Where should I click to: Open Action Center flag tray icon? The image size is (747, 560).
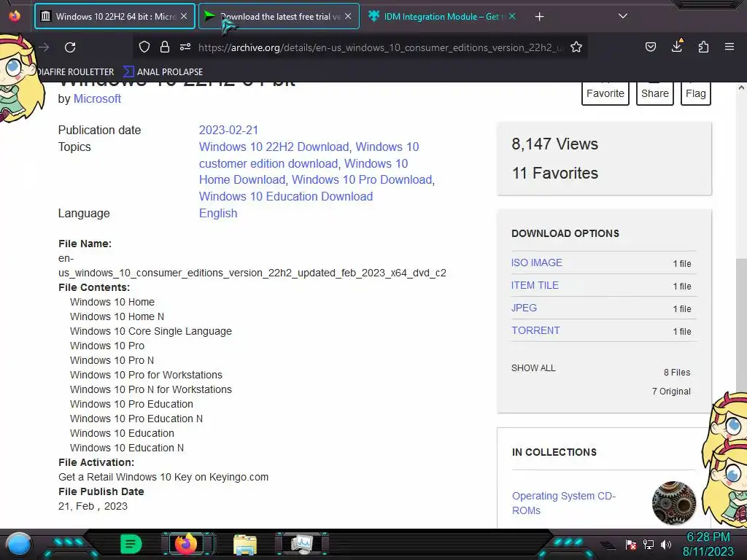click(631, 544)
